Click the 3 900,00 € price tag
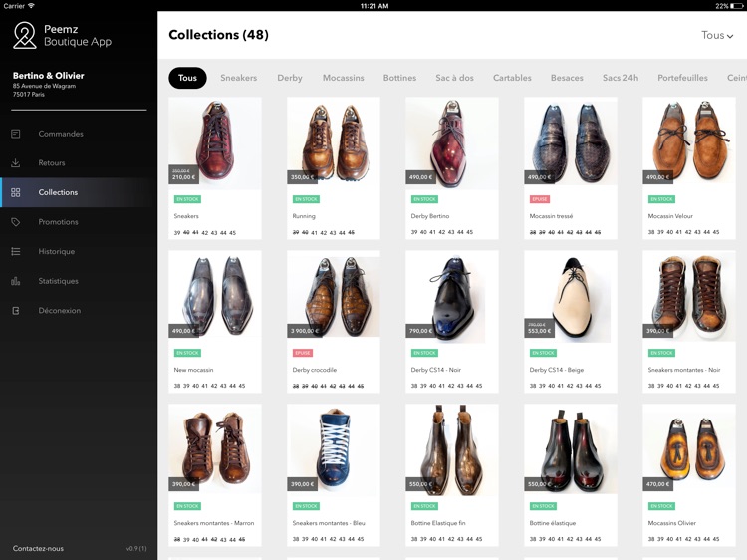This screenshot has height=560, width=747. coord(305,331)
